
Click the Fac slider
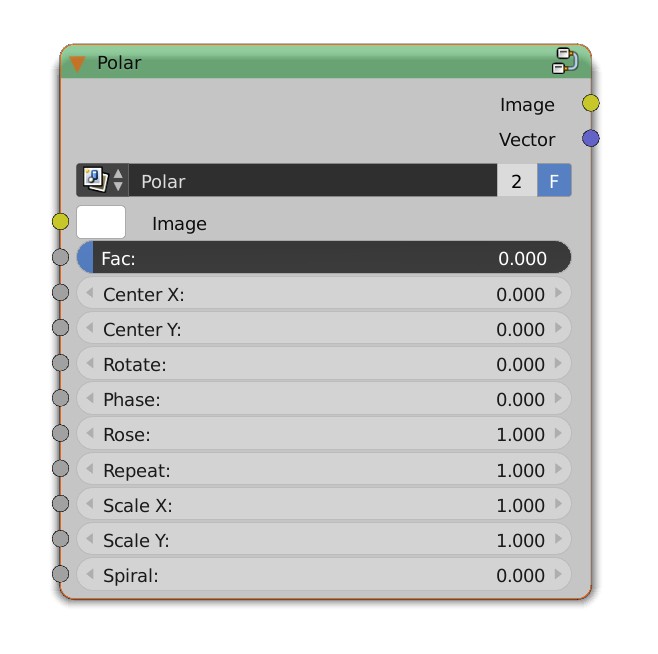pos(324,258)
